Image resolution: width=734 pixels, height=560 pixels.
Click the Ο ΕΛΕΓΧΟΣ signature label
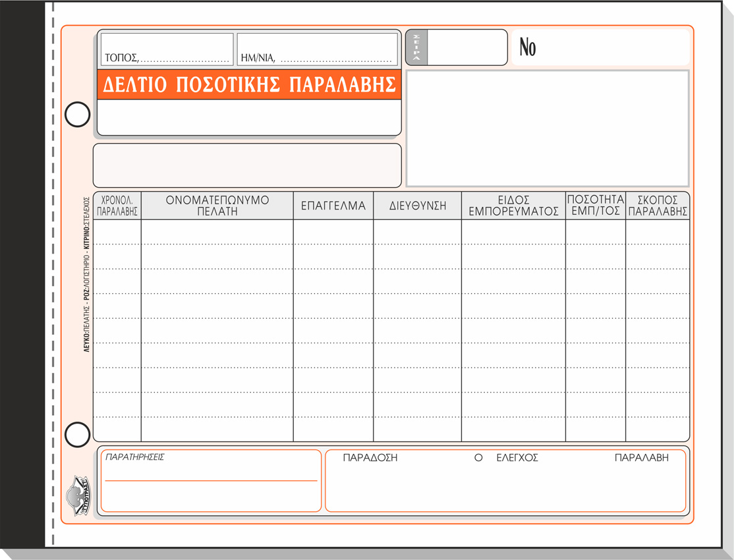coord(506,458)
